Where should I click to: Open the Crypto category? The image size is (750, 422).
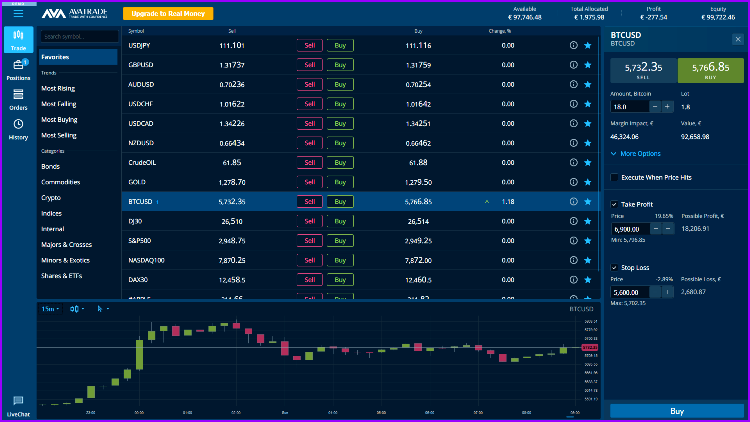[51, 198]
